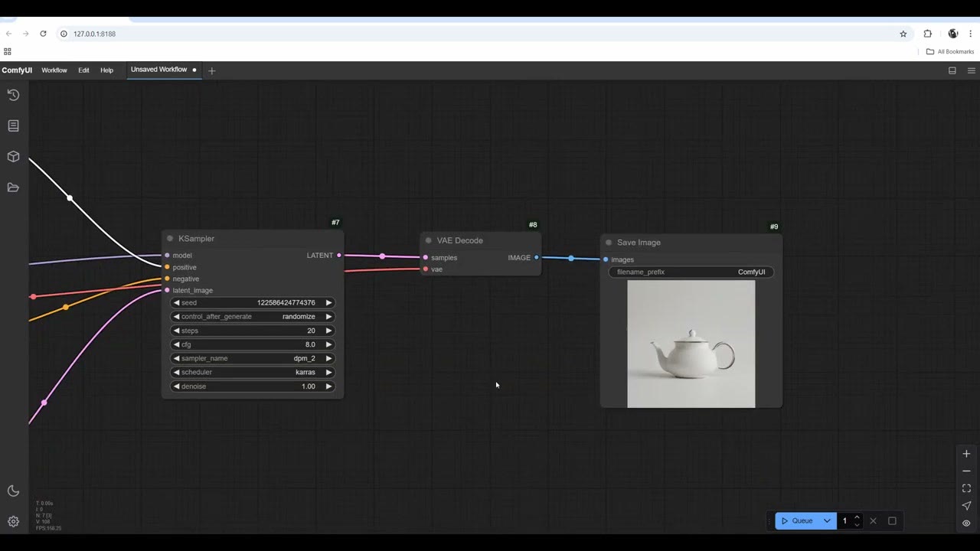Screen dimensions: 980x551
Task: Open the Workflow menu
Action: [x=54, y=70]
